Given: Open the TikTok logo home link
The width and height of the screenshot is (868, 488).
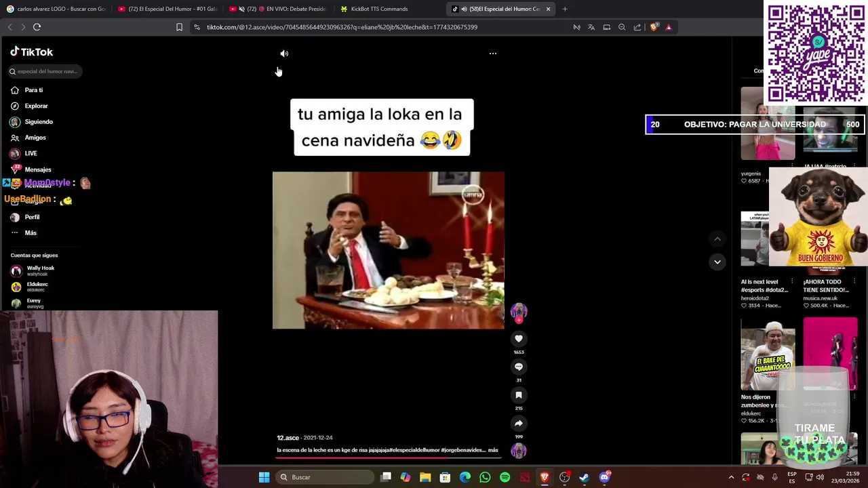Looking at the screenshot, I should (x=32, y=52).
